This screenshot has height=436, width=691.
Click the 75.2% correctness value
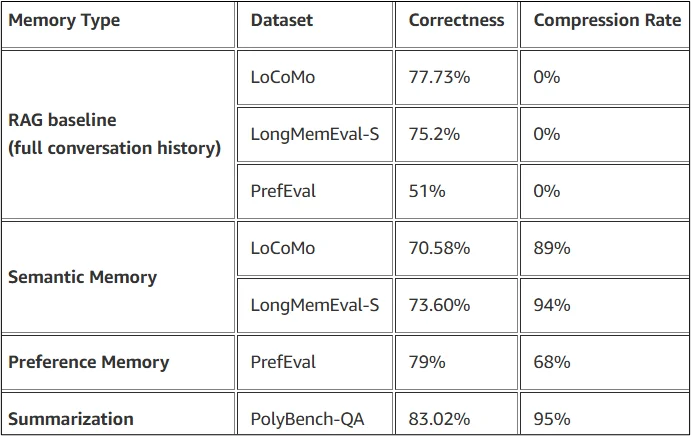(434, 134)
